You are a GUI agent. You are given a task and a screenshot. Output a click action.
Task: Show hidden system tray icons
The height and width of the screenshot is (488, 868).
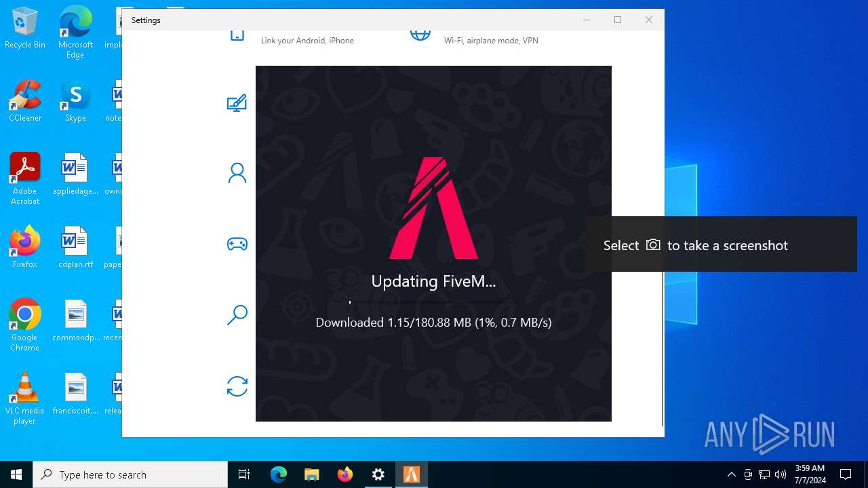click(x=731, y=474)
